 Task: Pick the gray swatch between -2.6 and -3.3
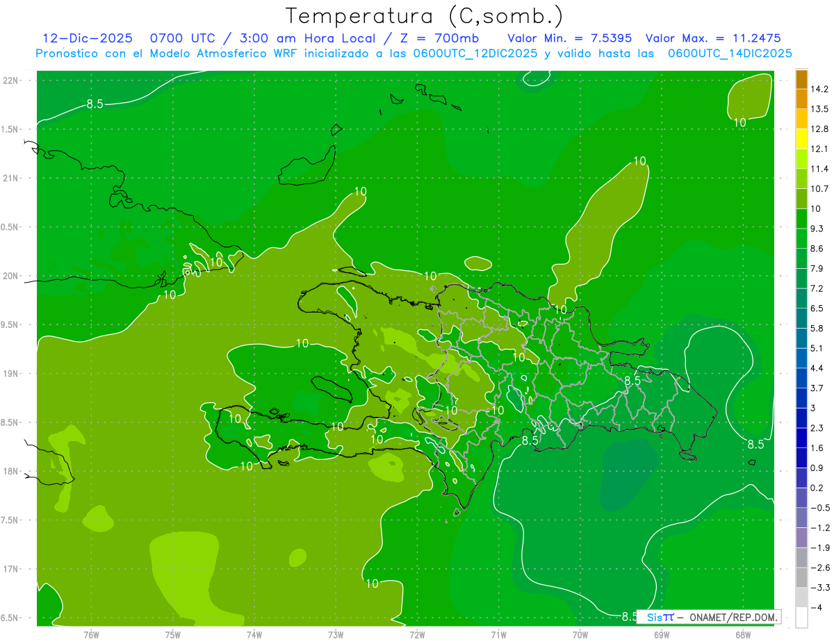[x=801, y=578]
